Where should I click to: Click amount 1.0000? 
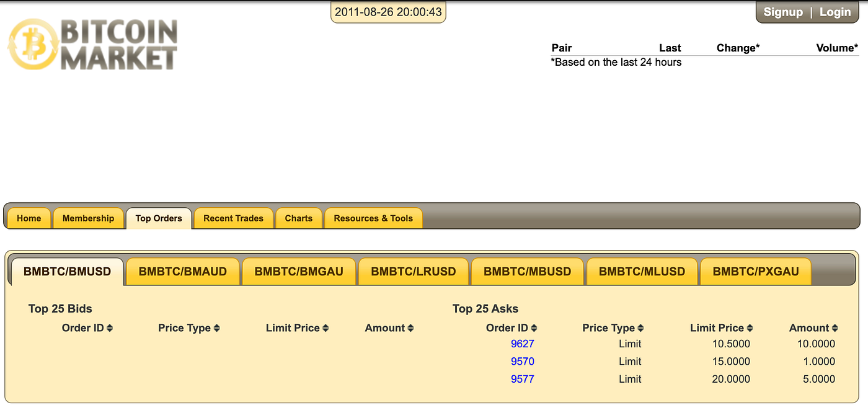819,361
